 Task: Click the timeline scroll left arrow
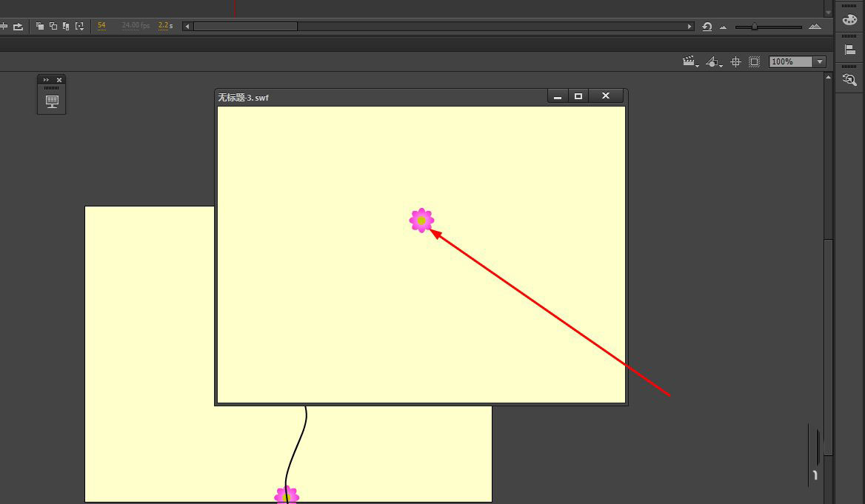pos(187,27)
